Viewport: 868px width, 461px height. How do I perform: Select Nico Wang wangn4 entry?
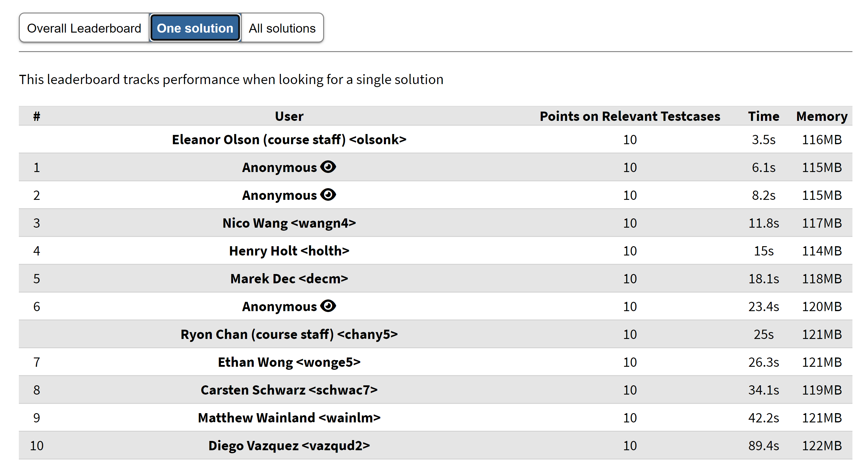289,223
